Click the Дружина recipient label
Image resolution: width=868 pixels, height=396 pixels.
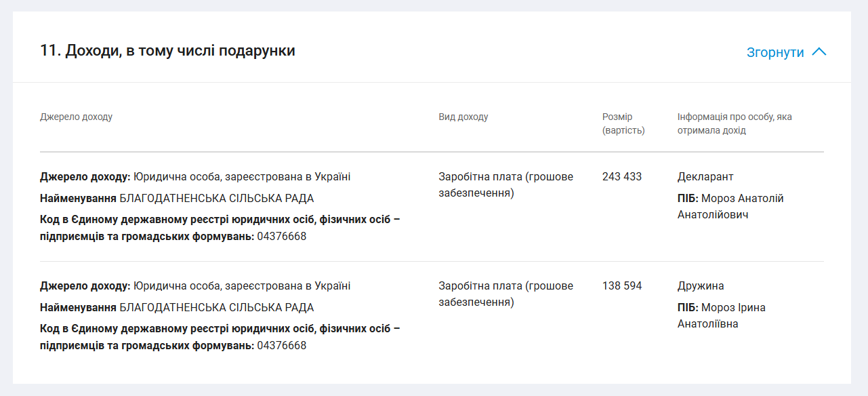(x=701, y=286)
